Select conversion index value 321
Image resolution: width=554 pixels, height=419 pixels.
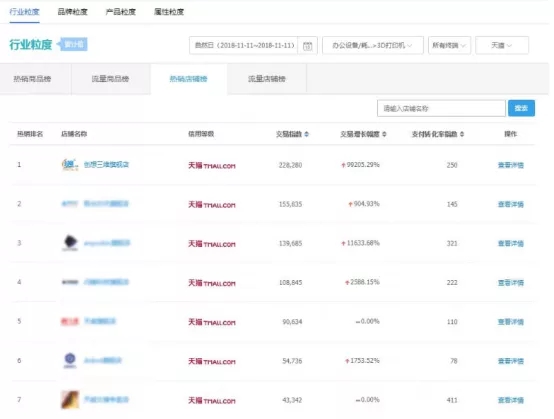pos(452,243)
